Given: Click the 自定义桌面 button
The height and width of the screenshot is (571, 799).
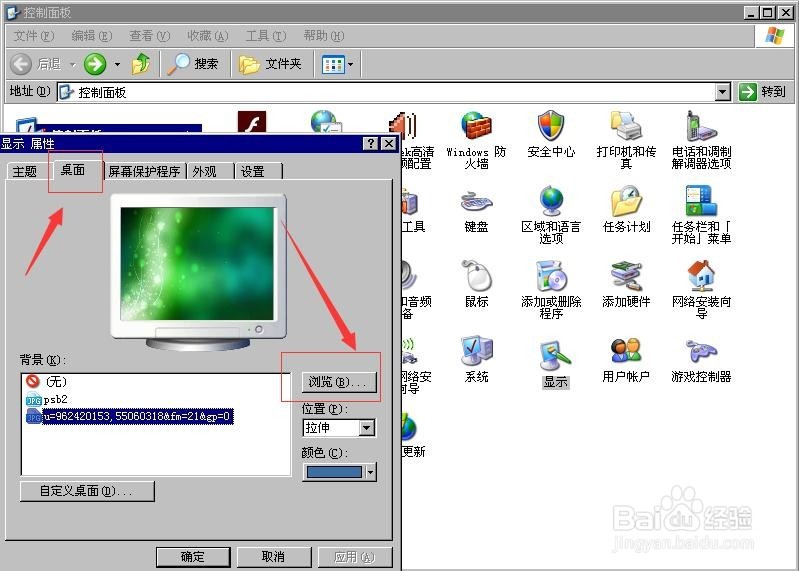Looking at the screenshot, I should pyautogui.click(x=87, y=491).
